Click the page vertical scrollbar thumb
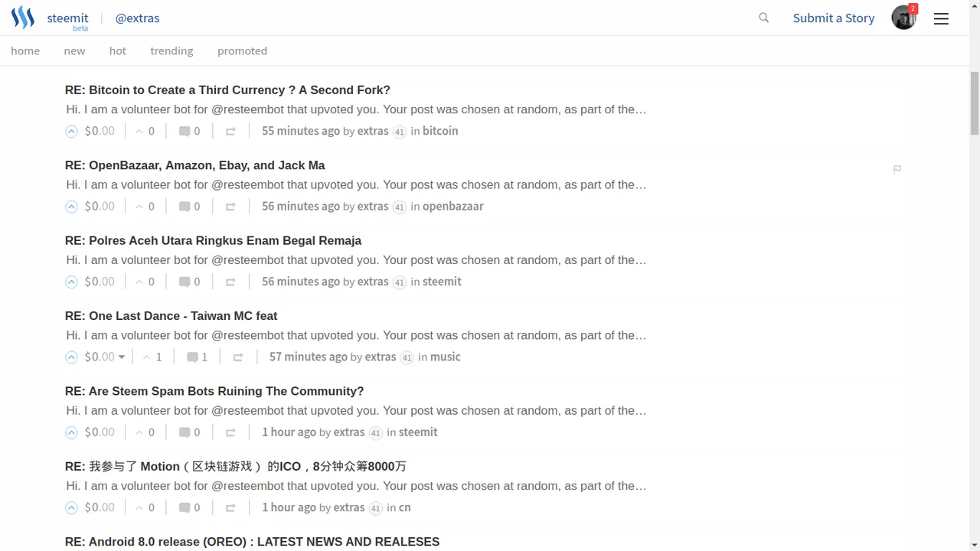Screen dimensions: 980x551 (974, 103)
